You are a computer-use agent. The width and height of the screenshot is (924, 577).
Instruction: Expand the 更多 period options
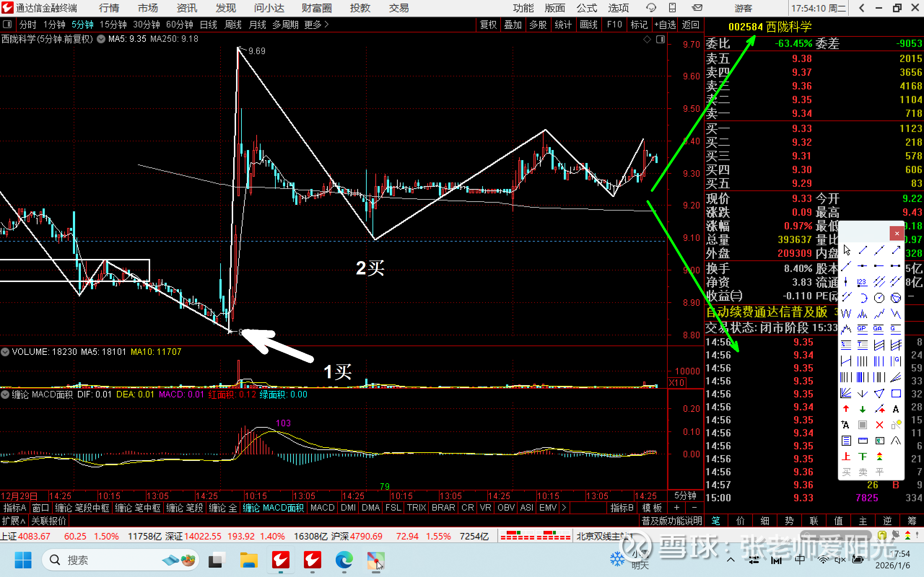coord(316,25)
